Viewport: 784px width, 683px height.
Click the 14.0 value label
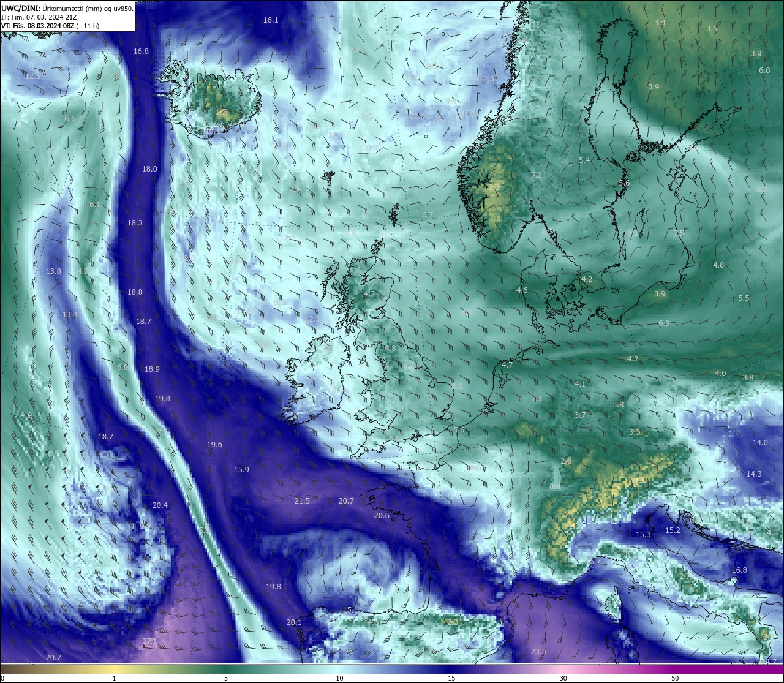point(760,443)
